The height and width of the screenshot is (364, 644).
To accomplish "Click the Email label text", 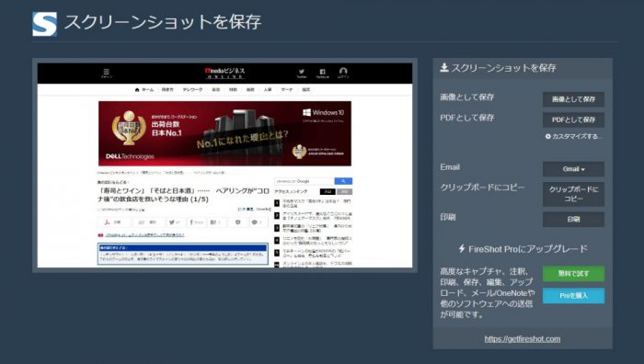I will click(450, 167).
